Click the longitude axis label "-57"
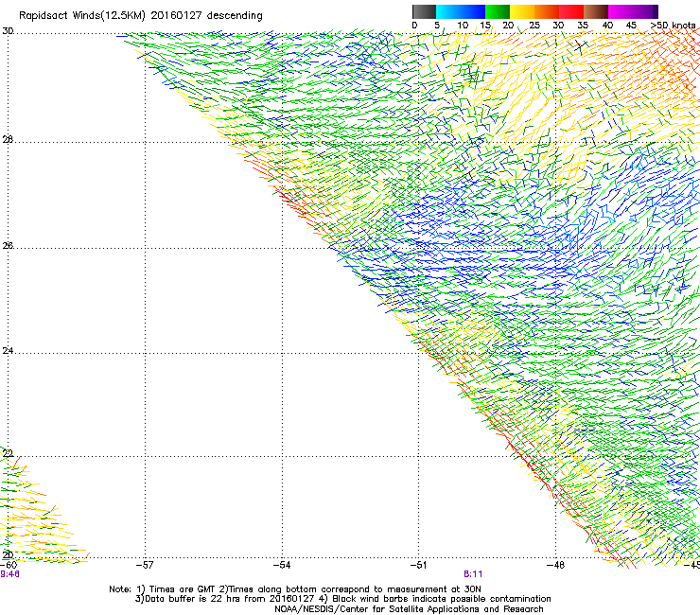The image size is (700, 615). pos(145,566)
